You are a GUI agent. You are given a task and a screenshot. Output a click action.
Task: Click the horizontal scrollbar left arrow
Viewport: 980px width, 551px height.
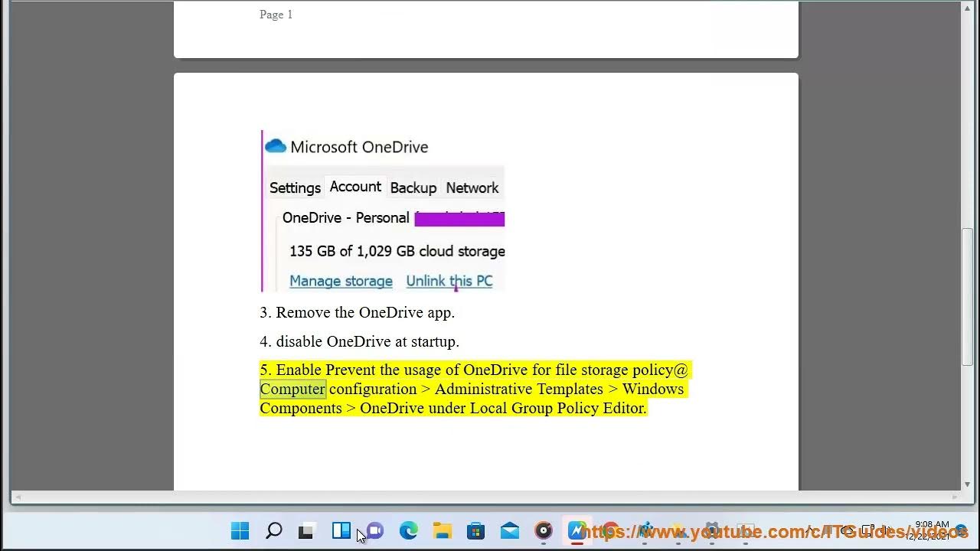[17, 497]
